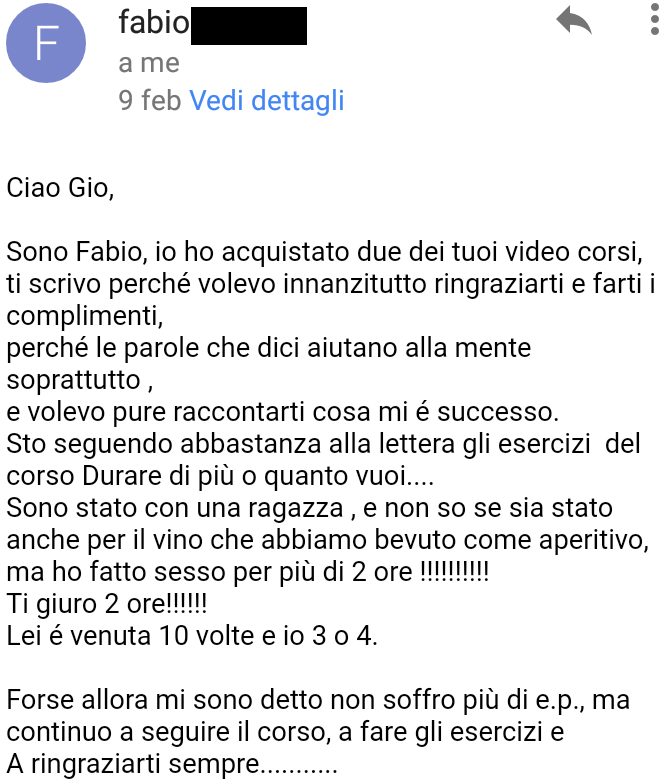Image resolution: width=663 pixels, height=780 pixels.
Task: Open the three-dot more options menu
Action: (655, 19)
